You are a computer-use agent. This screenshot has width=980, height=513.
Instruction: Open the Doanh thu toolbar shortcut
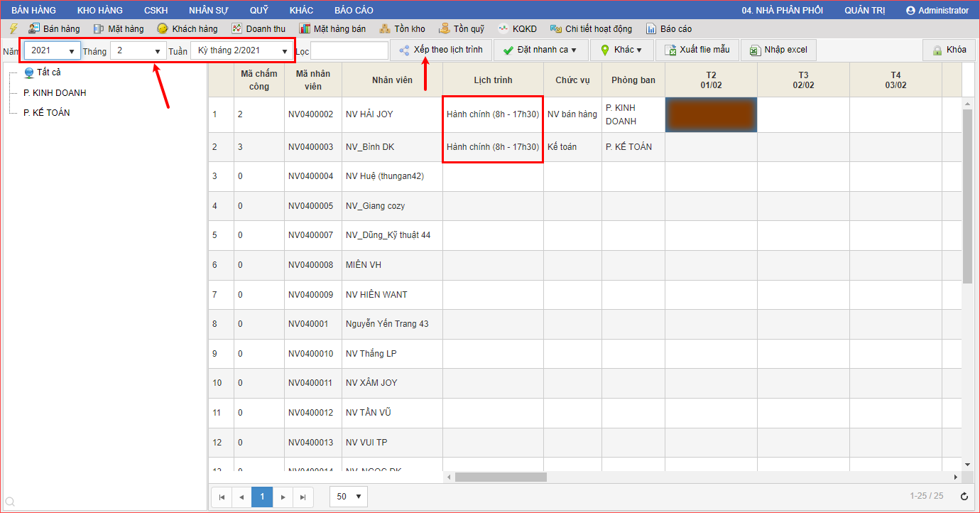coord(258,29)
